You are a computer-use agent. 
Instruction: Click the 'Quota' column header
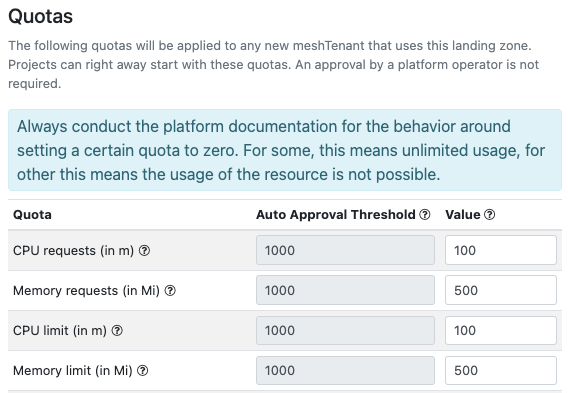click(x=32, y=215)
